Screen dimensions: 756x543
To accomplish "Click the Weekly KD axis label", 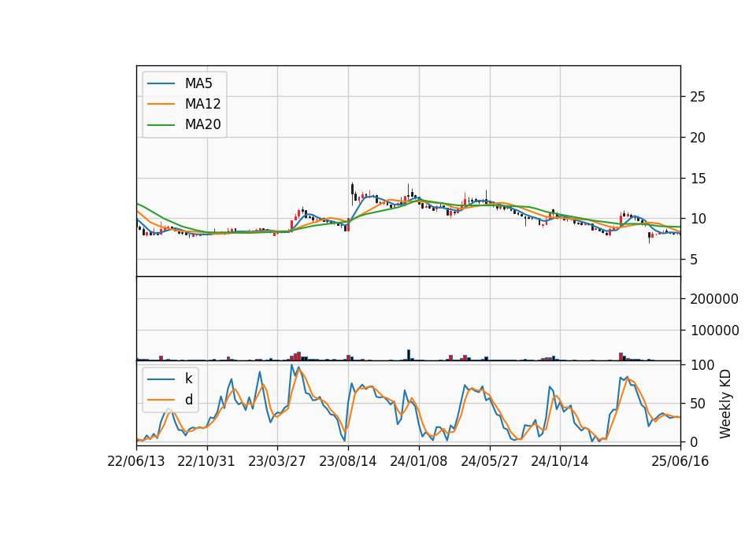I will [x=725, y=404].
